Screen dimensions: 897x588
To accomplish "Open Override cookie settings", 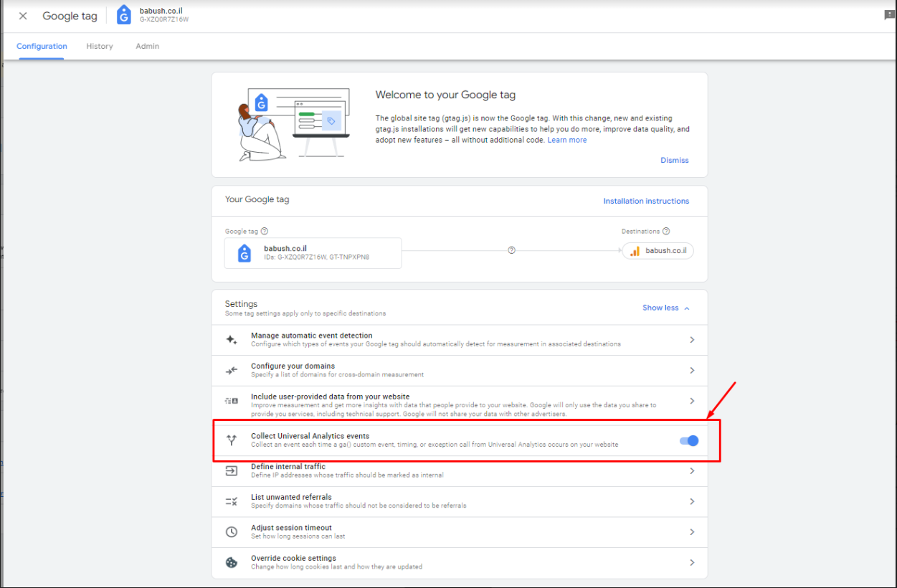I will (x=459, y=563).
